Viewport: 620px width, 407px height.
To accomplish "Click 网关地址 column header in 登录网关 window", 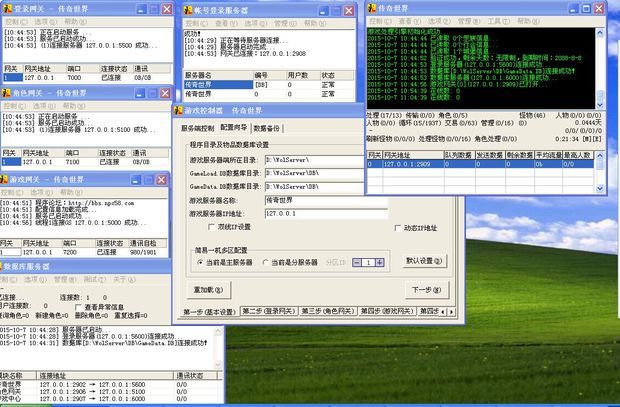I will coord(43,69).
